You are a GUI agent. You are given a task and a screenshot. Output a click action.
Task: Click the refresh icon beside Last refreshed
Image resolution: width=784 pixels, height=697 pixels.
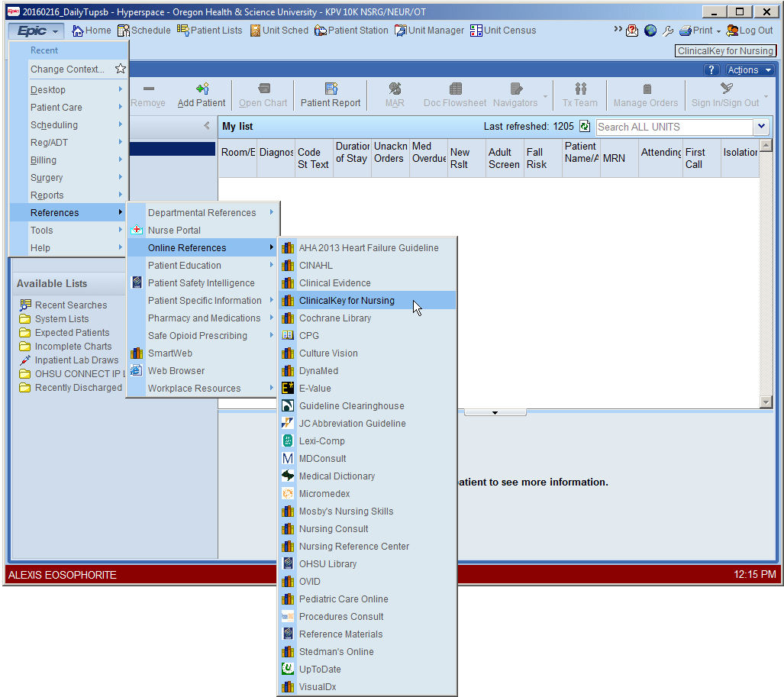pyautogui.click(x=585, y=127)
